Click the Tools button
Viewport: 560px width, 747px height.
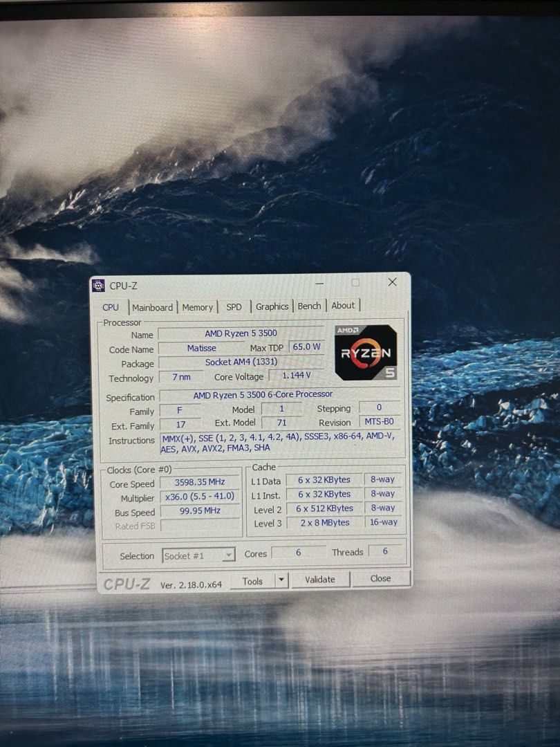[x=252, y=581]
